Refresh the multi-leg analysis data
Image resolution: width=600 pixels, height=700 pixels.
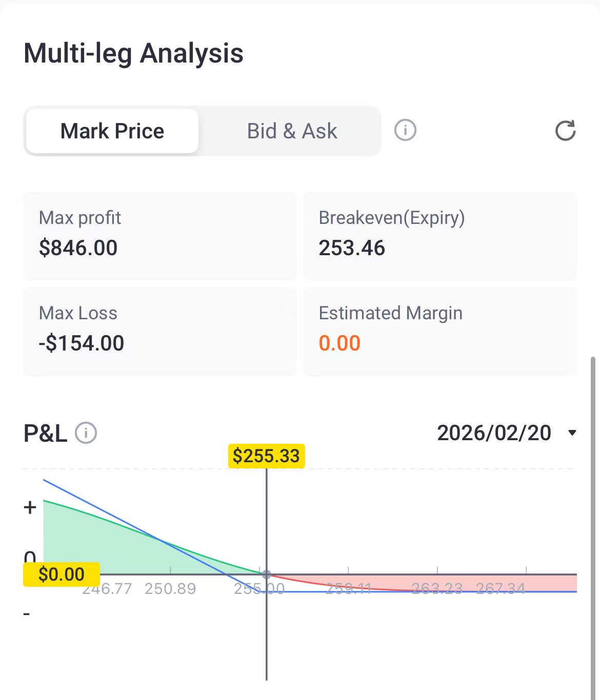click(565, 131)
